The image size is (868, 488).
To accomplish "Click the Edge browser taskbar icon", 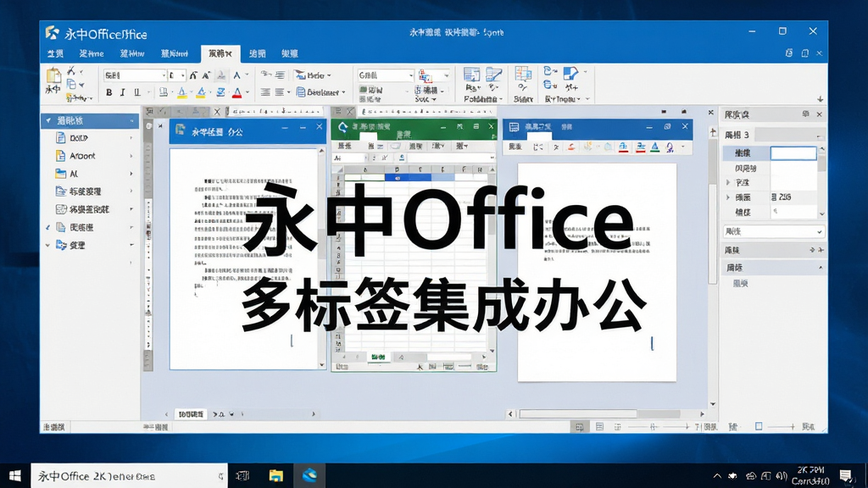I will pos(309,476).
